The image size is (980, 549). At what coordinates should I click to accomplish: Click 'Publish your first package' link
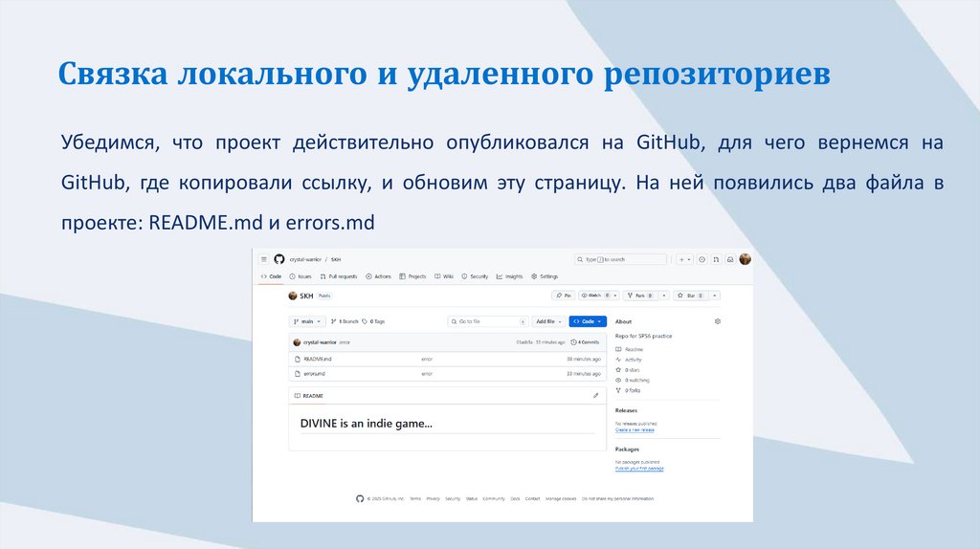coord(639,469)
